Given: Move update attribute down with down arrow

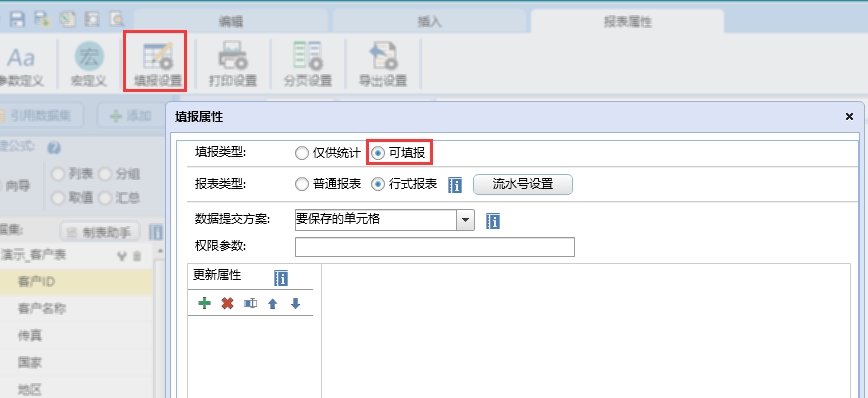Looking at the screenshot, I should pos(296,303).
